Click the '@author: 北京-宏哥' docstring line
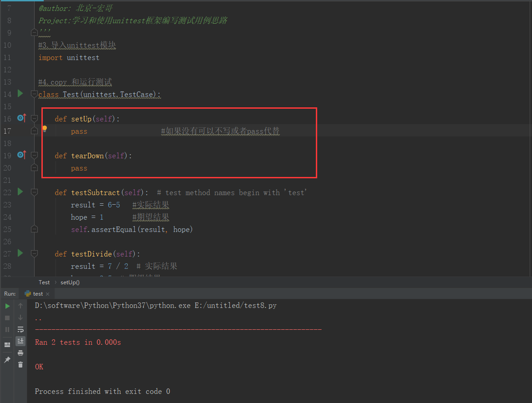The image size is (532, 403). [x=76, y=8]
